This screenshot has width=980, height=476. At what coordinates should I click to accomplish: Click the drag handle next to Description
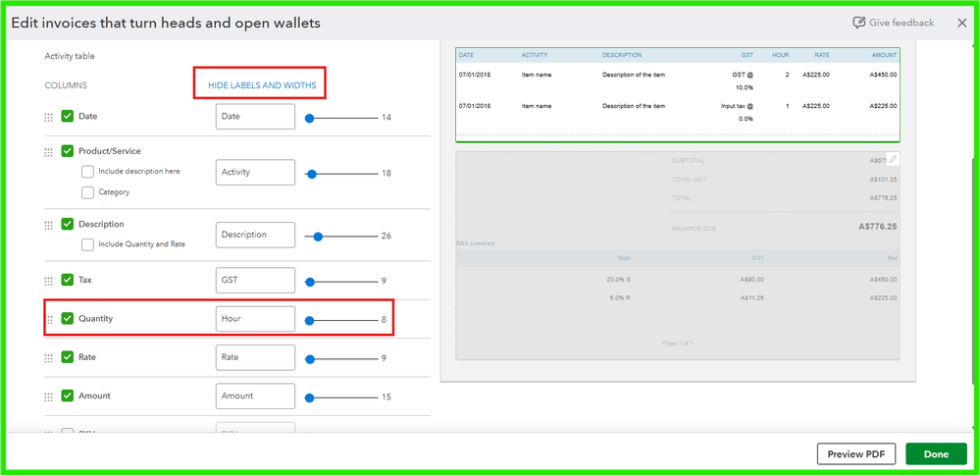click(49, 225)
